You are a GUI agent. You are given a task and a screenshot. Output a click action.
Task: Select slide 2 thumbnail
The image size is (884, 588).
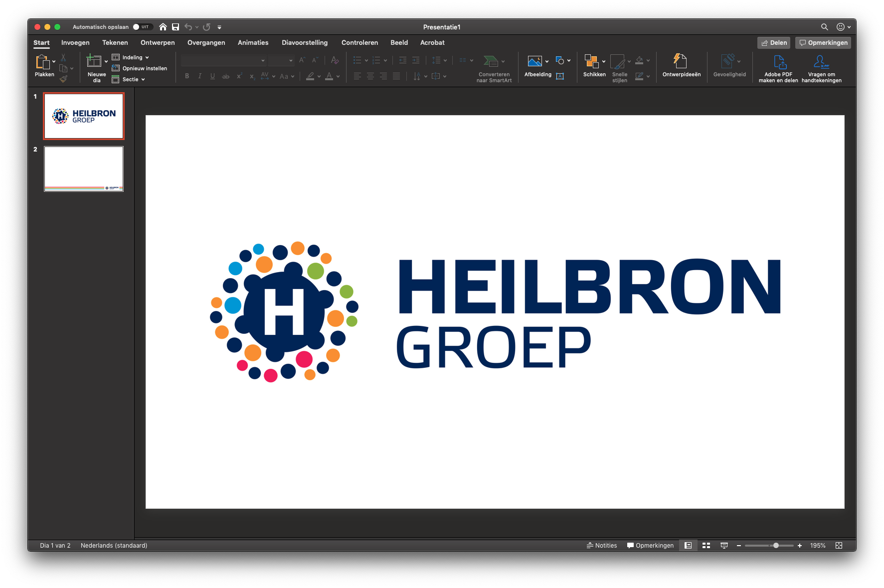[84, 169]
